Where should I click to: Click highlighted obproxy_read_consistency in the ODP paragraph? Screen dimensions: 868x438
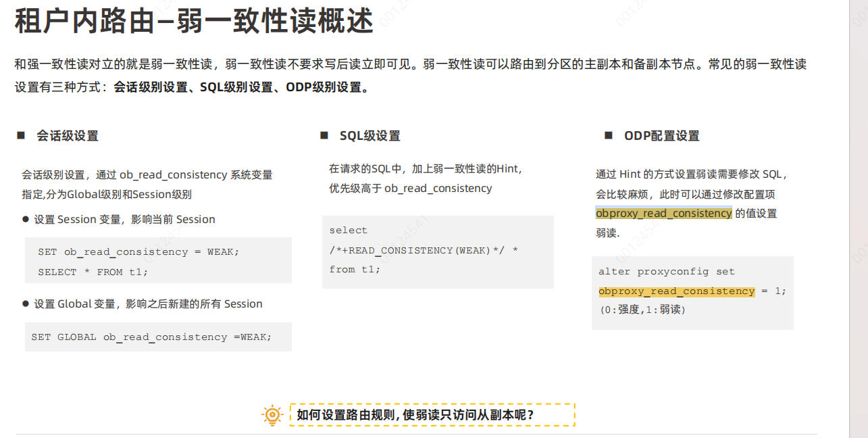(663, 214)
